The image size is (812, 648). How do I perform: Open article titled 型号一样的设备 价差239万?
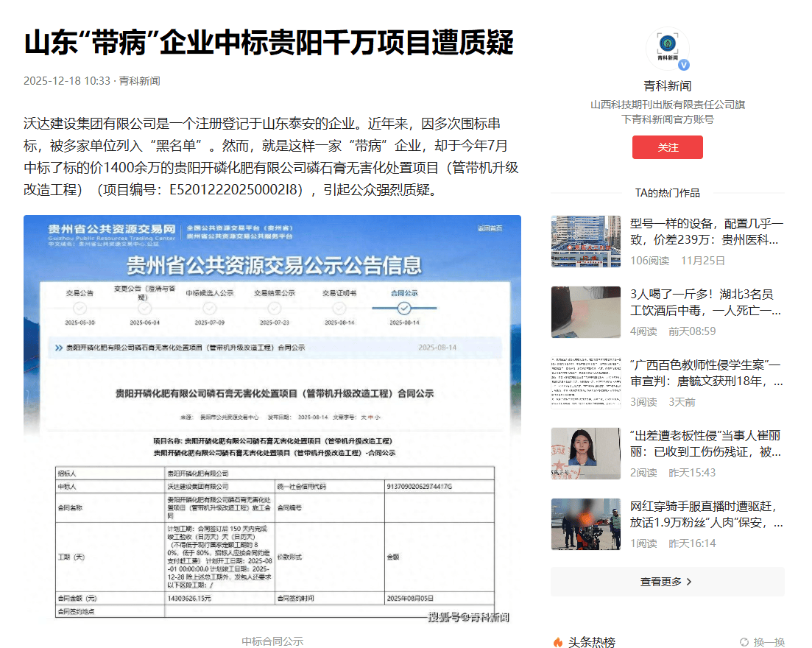(707, 231)
